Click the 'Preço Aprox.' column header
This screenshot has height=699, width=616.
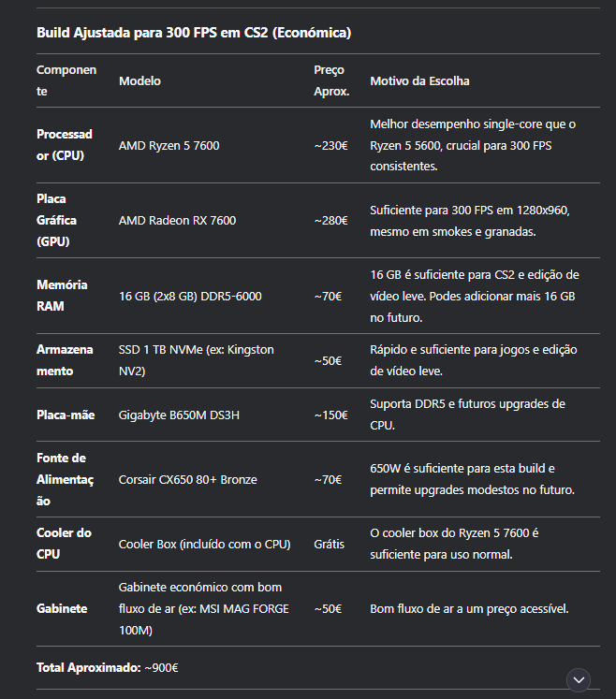(331, 80)
